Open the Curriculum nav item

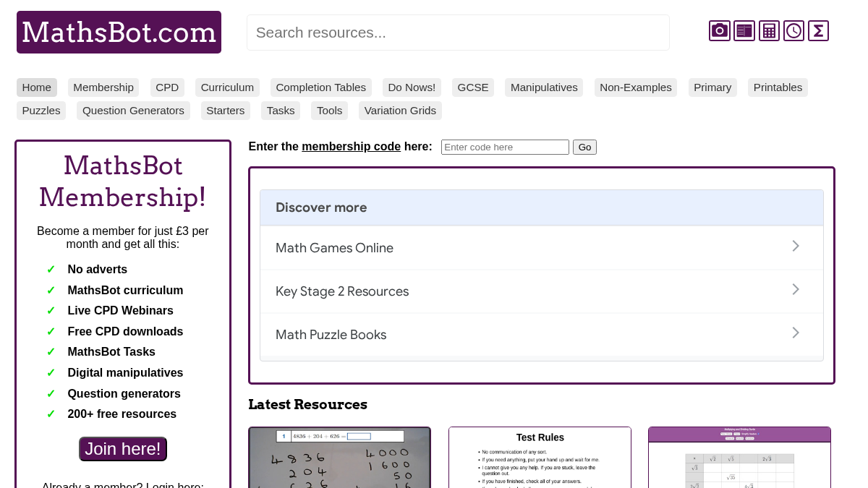[227, 87]
